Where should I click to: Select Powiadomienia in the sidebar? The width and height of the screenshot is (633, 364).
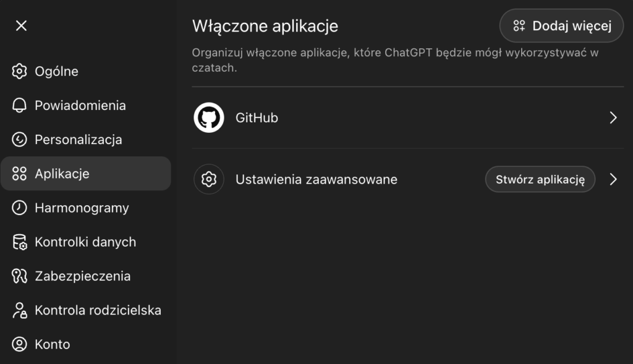(x=81, y=105)
